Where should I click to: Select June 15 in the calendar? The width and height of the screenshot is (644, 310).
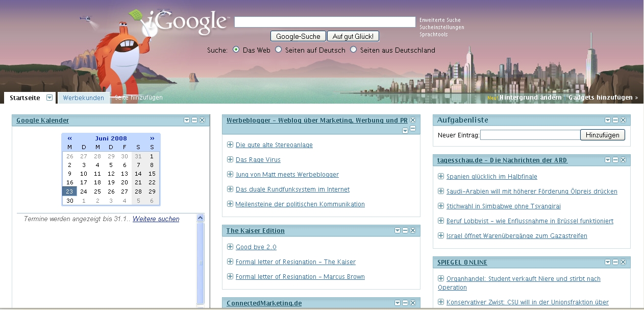coord(152,174)
